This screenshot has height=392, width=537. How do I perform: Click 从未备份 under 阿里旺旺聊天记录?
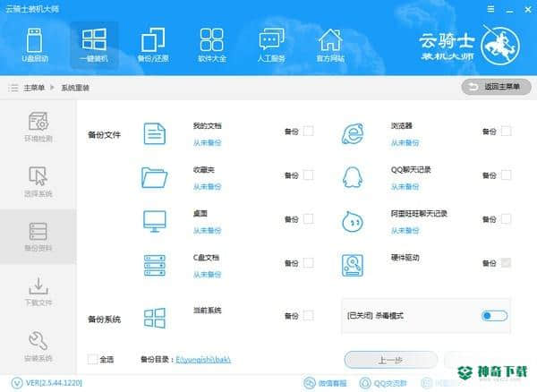pos(405,230)
